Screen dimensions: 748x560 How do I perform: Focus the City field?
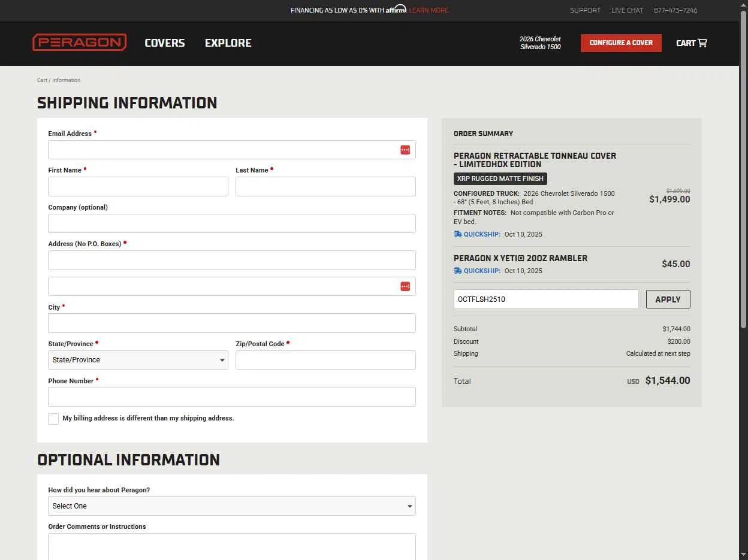pyautogui.click(x=232, y=323)
